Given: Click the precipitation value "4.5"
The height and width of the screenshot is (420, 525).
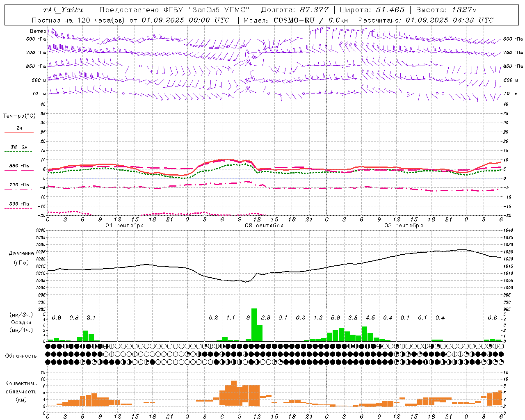Looking at the screenshot, I should click(x=370, y=317).
